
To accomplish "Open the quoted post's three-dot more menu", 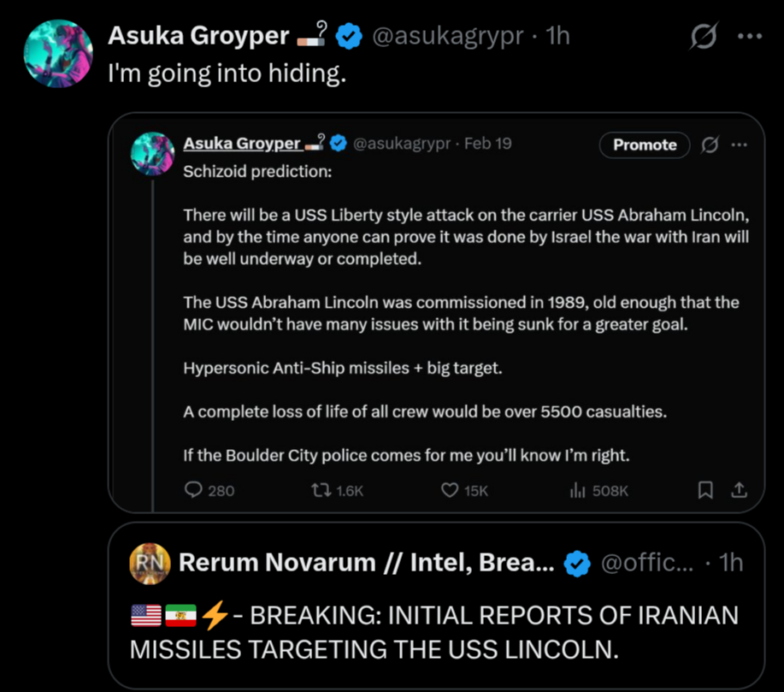I will coord(739,145).
